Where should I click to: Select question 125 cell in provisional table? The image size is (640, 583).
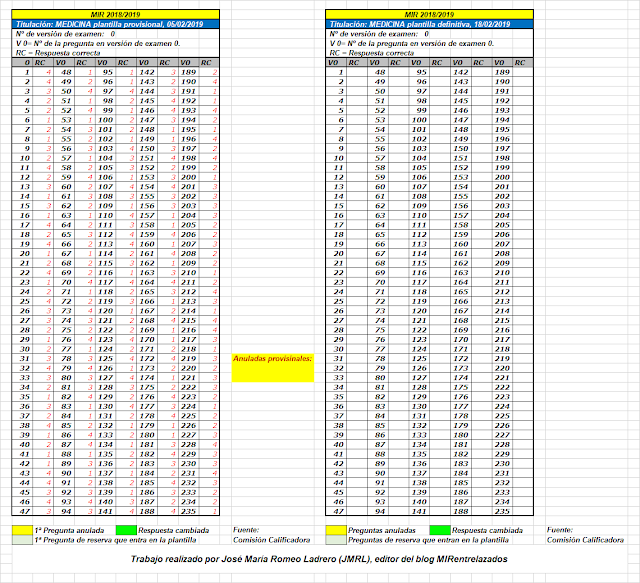(x=105, y=358)
